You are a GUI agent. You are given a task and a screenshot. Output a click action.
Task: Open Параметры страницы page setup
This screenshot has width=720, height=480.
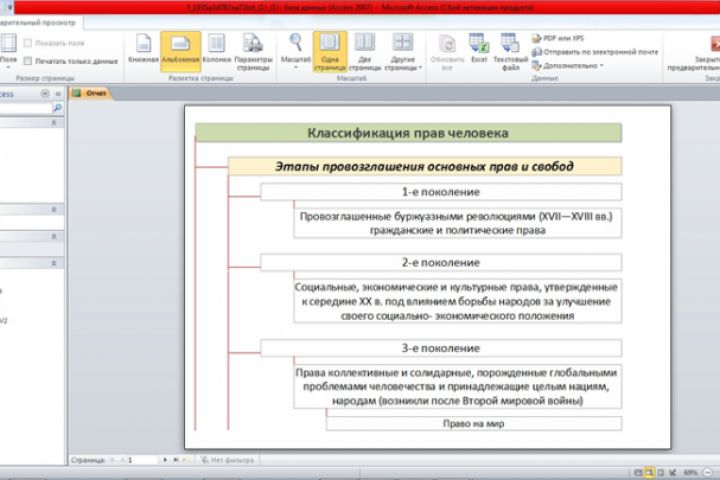pyautogui.click(x=253, y=52)
